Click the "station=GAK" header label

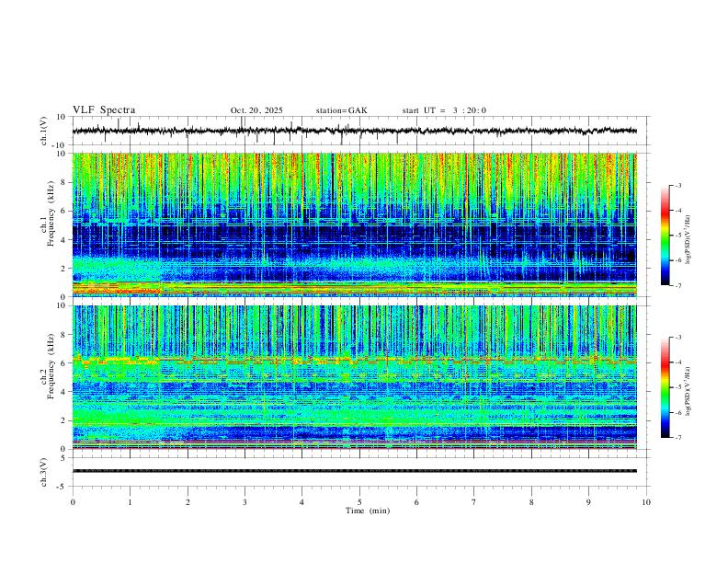pos(341,110)
